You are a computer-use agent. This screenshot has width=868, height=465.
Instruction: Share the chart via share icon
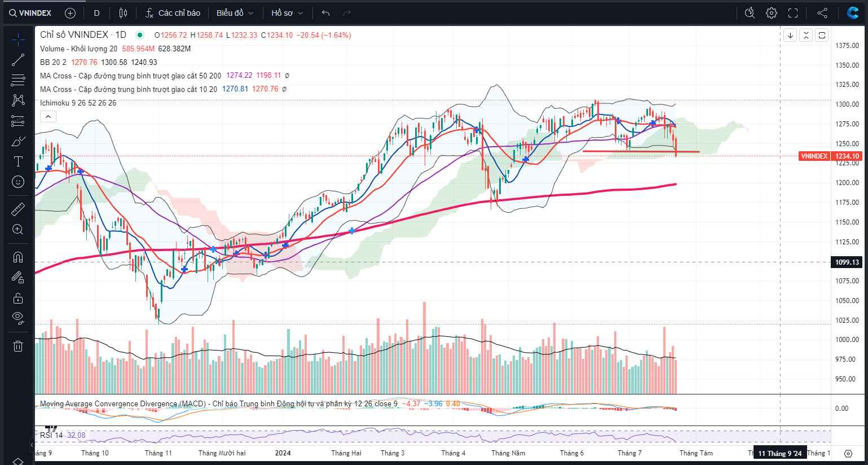tap(822, 12)
